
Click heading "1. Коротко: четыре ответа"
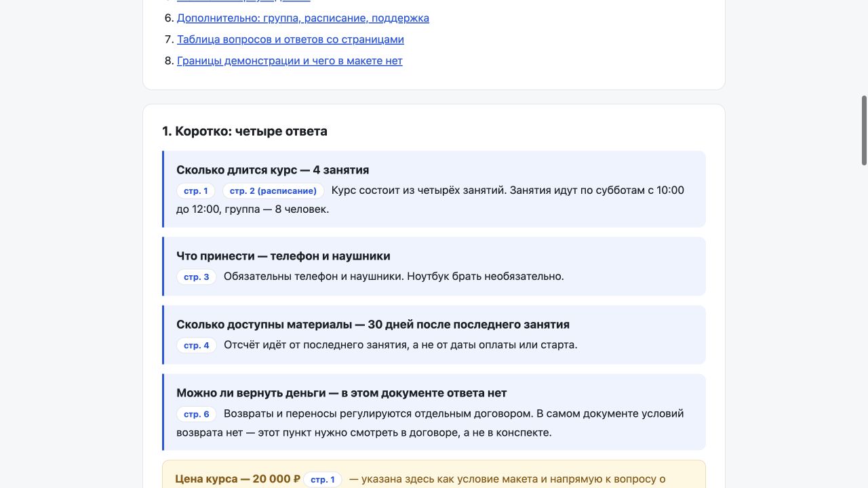pos(245,131)
